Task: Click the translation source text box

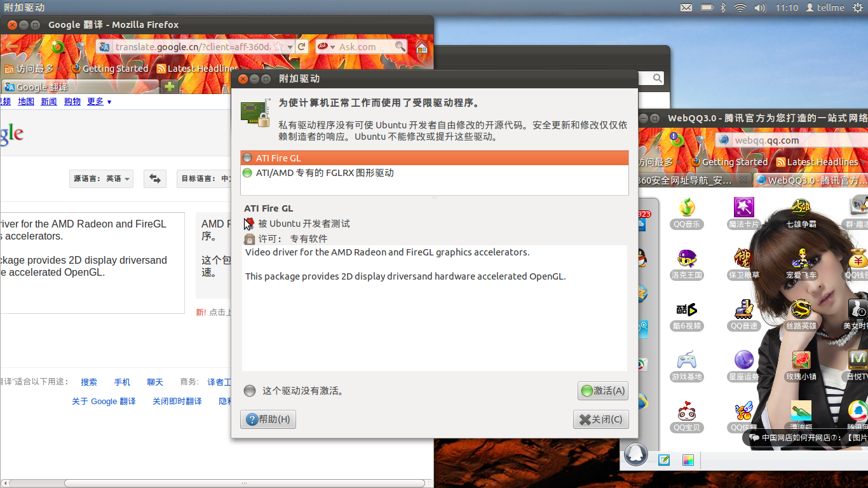Action: coord(93,263)
